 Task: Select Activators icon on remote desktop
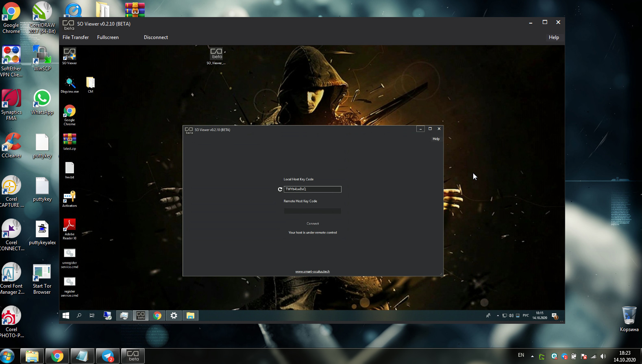tap(70, 199)
